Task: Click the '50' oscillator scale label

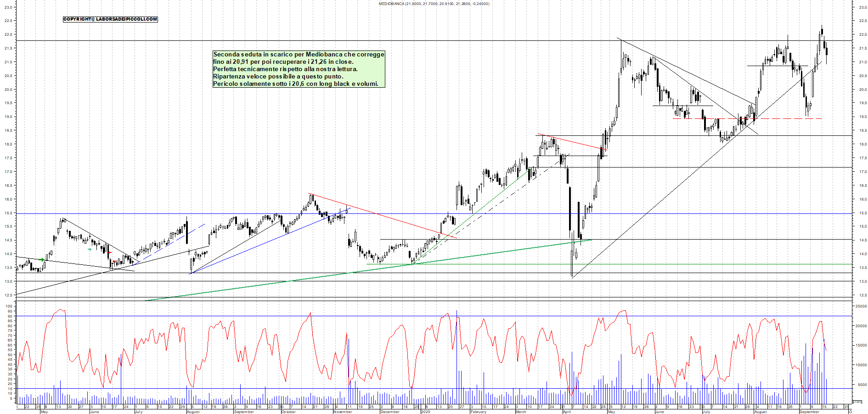Action: click(10, 355)
